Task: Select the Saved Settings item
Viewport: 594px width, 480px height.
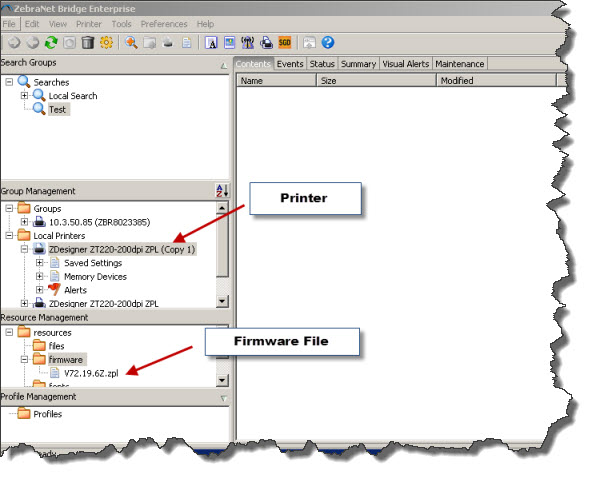Action: (x=93, y=263)
